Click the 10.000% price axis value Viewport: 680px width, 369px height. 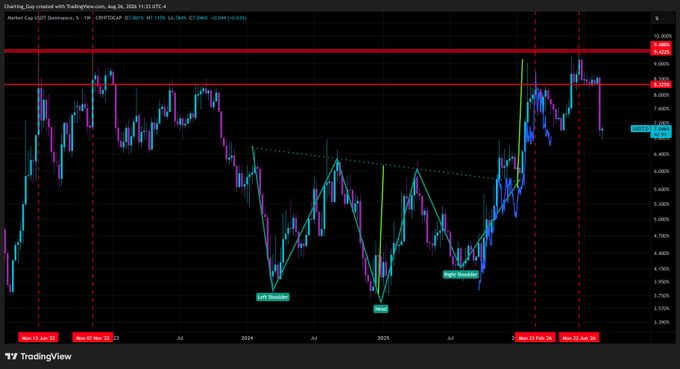[662, 36]
